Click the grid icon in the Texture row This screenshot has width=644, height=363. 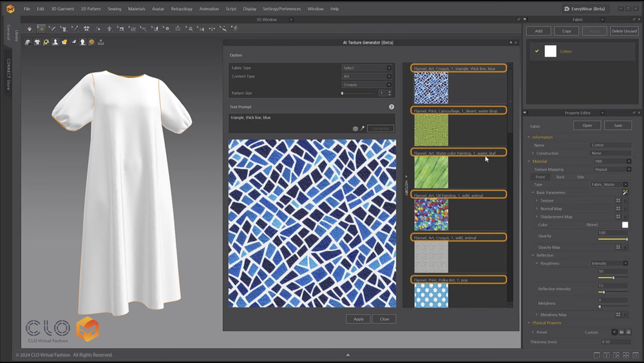point(618,201)
